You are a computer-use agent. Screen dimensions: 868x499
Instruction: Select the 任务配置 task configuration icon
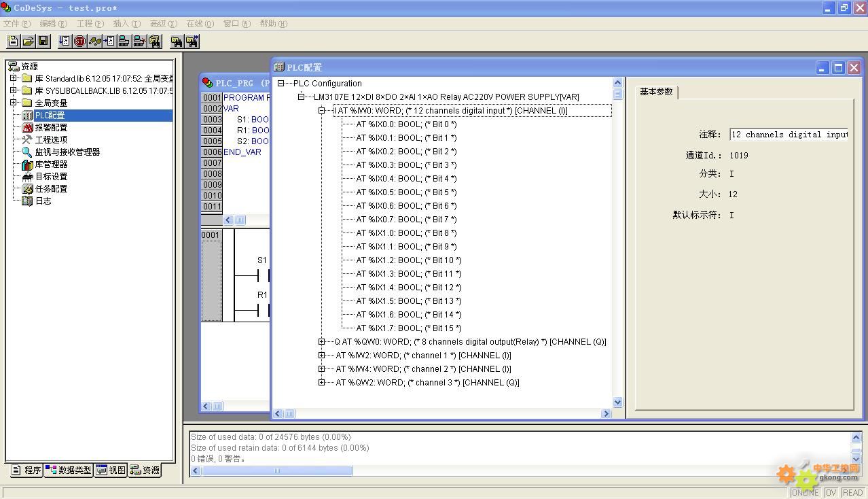pos(28,189)
